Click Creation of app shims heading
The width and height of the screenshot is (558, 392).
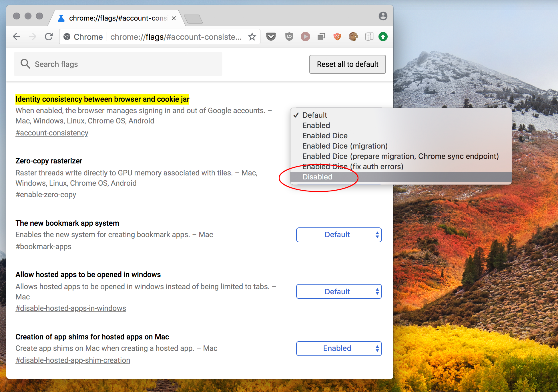pos(92,337)
